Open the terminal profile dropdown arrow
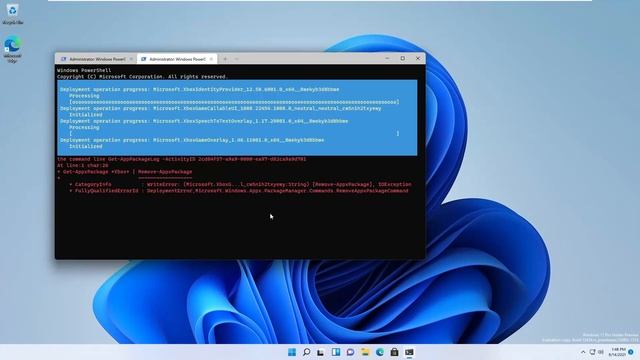This screenshot has width=640, height=360. (x=236, y=59)
